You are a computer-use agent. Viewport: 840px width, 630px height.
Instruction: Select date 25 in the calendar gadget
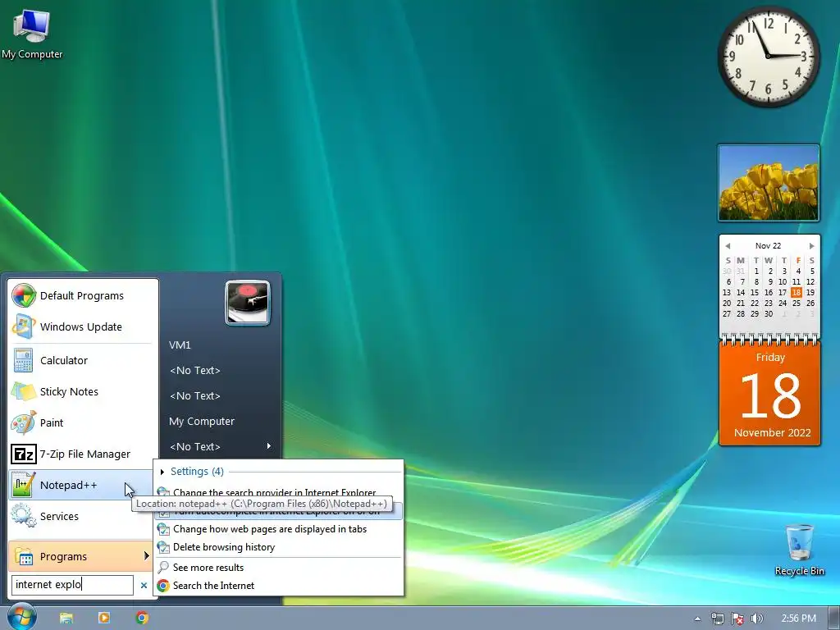coord(796,304)
